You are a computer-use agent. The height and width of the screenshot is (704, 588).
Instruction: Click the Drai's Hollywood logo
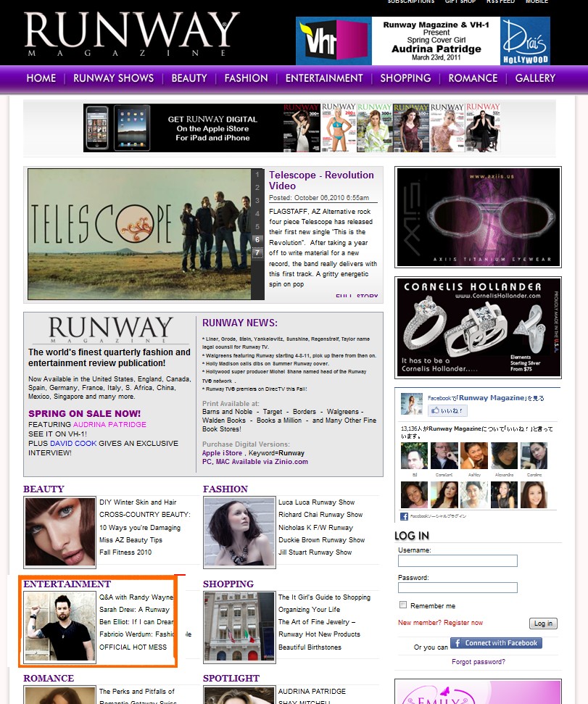click(525, 41)
